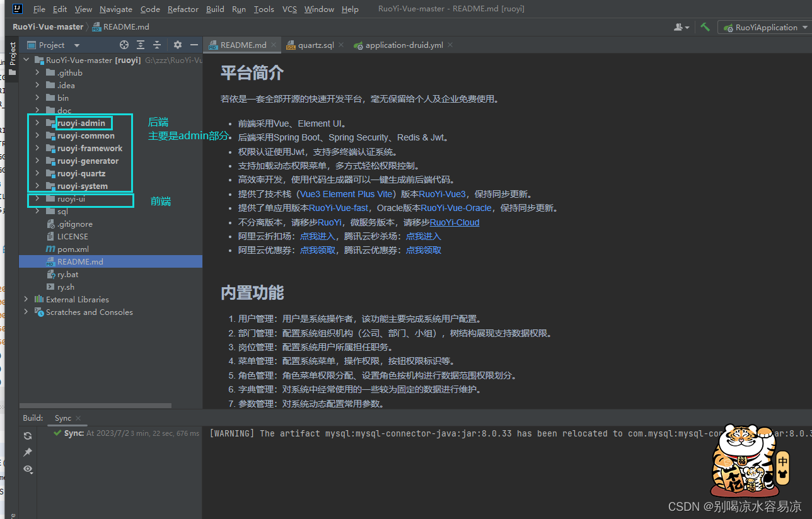The width and height of the screenshot is (812, 519).
Task: Open the Window menu
Action: click(319, 9)
